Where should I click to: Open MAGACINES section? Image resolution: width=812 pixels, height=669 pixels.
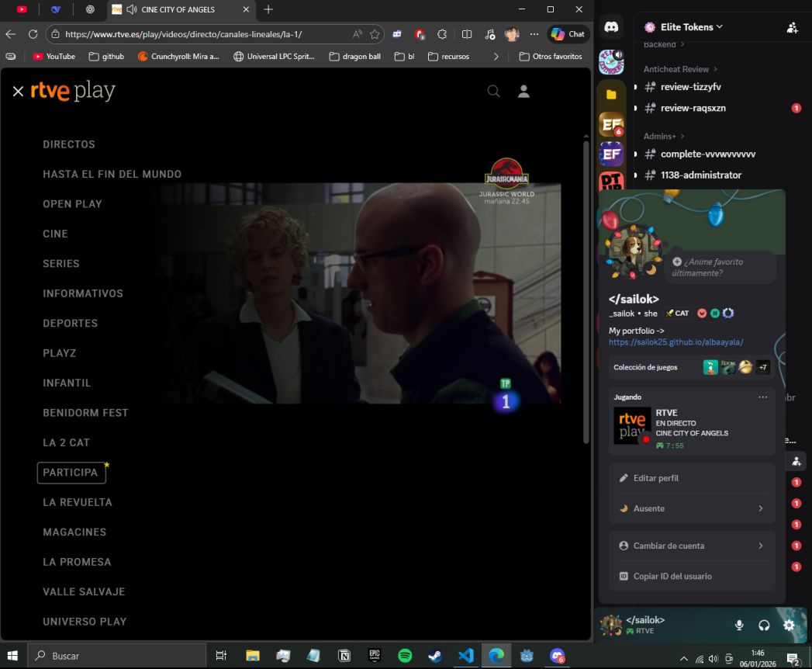(x=74, y=532)
